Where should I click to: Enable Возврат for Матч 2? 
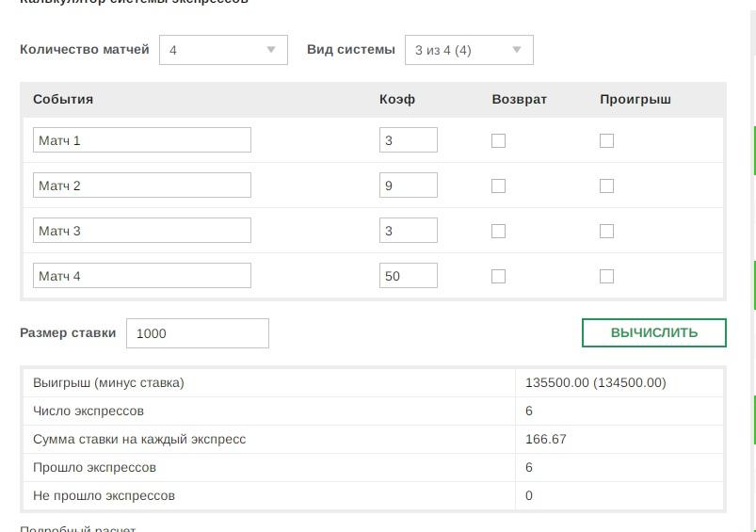[x=498, y=185]
